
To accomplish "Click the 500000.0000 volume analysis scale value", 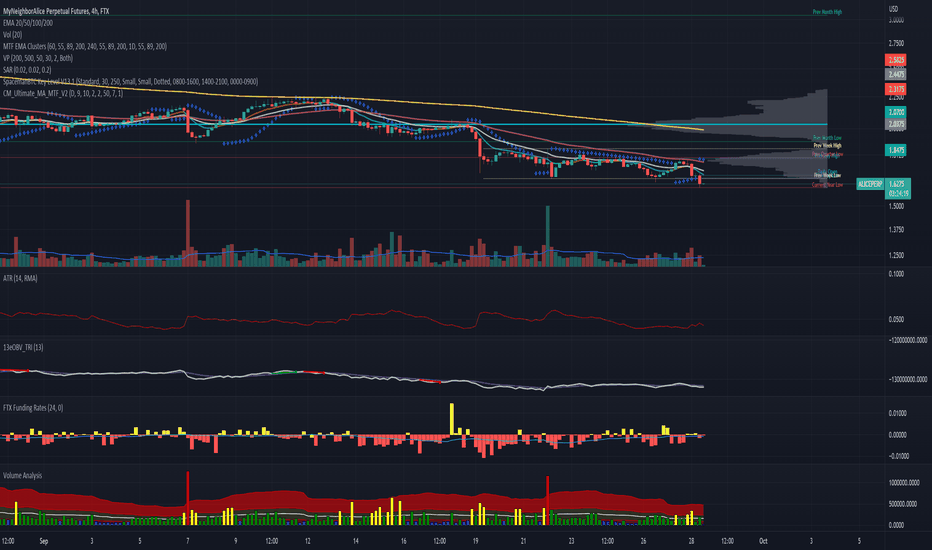I will [902, 504].
